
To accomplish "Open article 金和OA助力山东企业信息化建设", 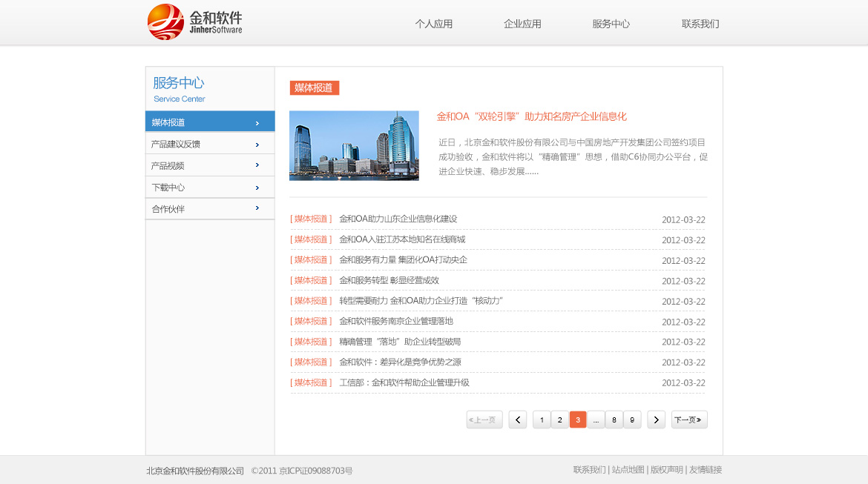I will 398,219.
